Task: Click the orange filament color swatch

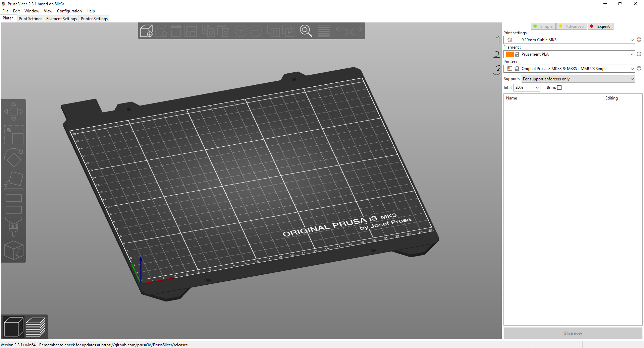Action: point(509,54)
